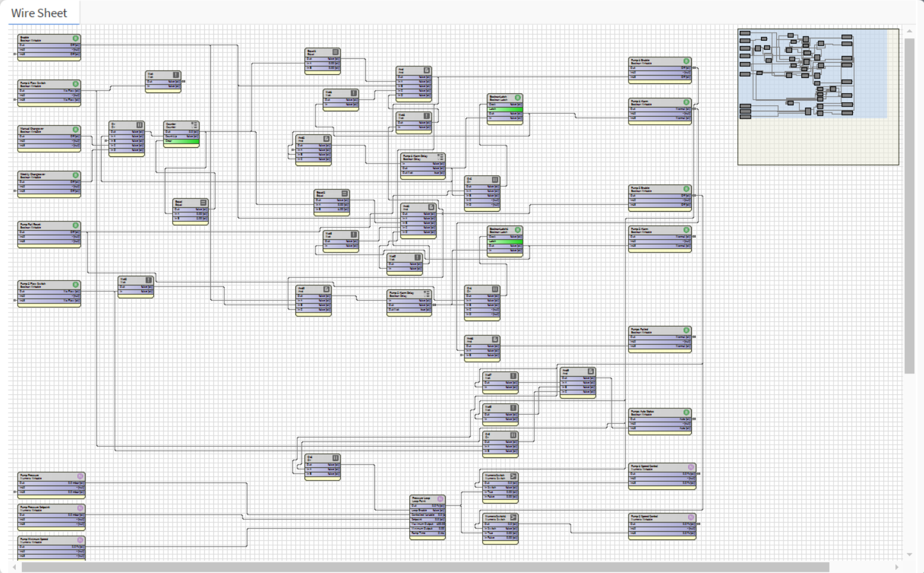Click the purple icon on Pump 2 Speed Control block
Screen dimensions: 924x573
691,518
